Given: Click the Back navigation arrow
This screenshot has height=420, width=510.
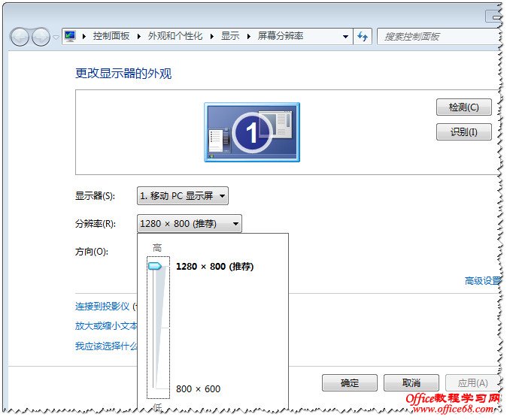Looking at the screenshot, I should [20, 37].
